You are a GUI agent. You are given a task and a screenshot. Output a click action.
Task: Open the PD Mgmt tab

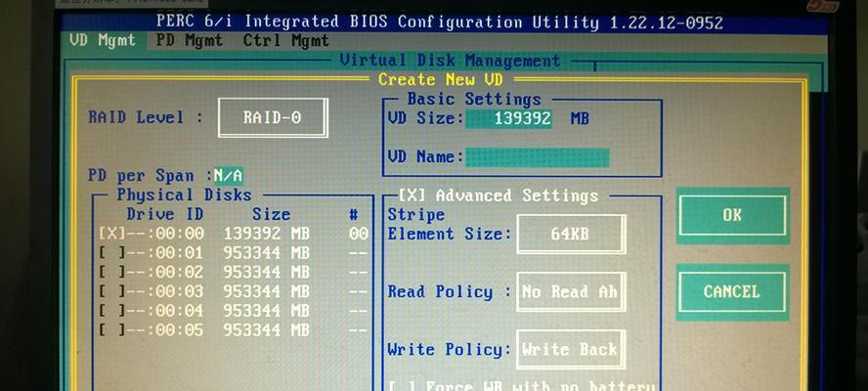tap(190, 40)
